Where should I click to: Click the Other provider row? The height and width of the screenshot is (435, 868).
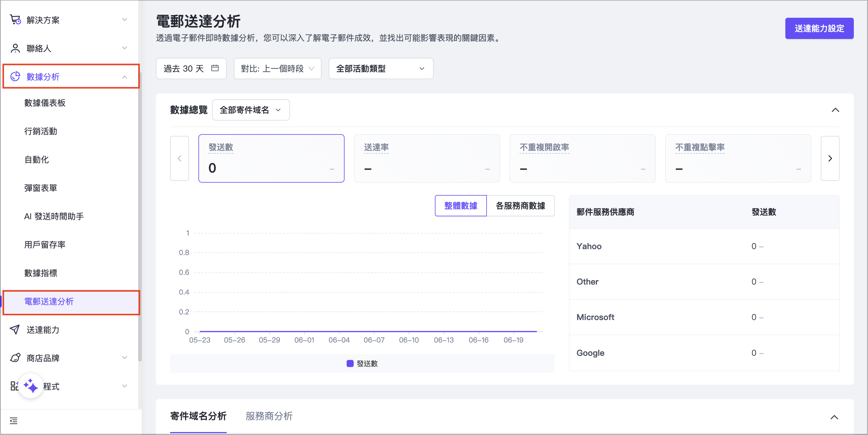704,282
